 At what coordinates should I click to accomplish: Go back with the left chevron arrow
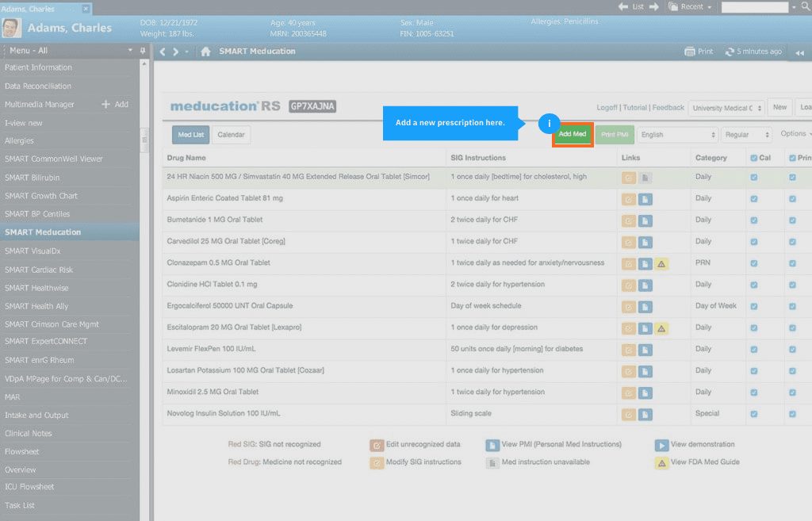coord(163,52)
